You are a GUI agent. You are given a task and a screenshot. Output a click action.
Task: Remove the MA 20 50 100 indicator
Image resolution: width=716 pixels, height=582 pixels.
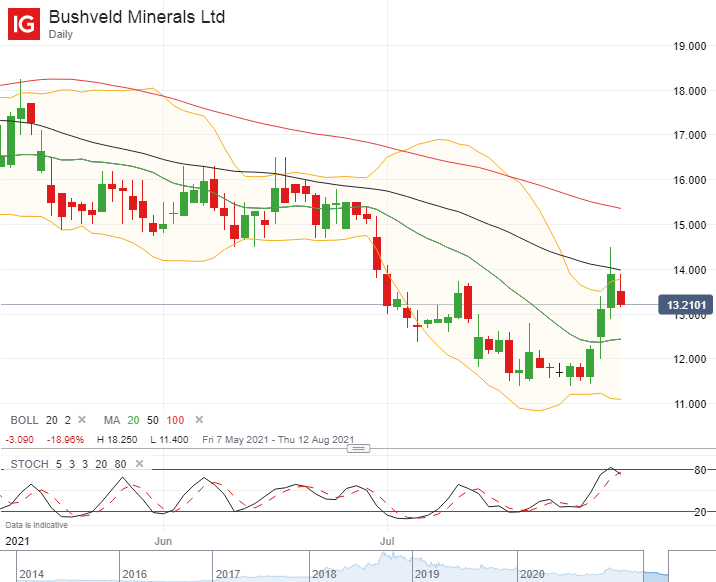[199, 419]
